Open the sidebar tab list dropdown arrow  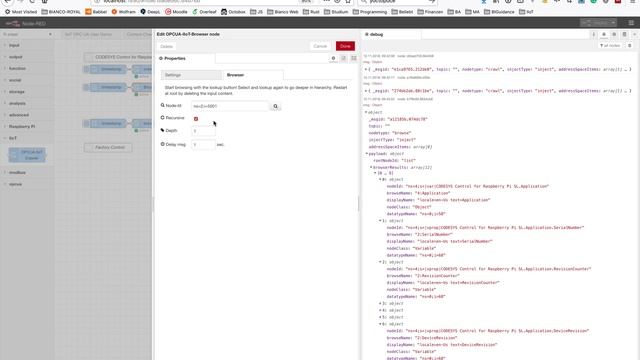pyautogui.click(x=634, y=35)
